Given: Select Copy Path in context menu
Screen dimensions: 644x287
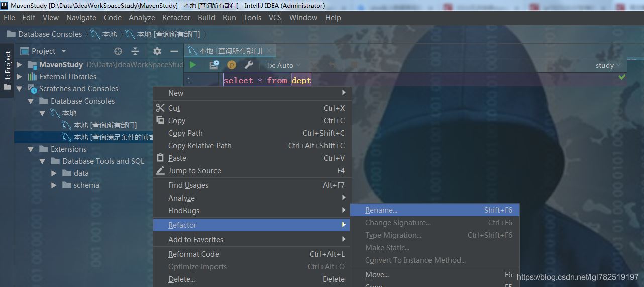Looking at the screenshot, I should 251,133.
